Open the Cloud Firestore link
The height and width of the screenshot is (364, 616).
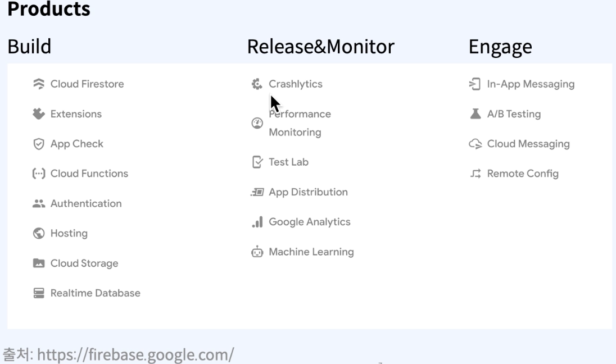[x=87, y=84]
